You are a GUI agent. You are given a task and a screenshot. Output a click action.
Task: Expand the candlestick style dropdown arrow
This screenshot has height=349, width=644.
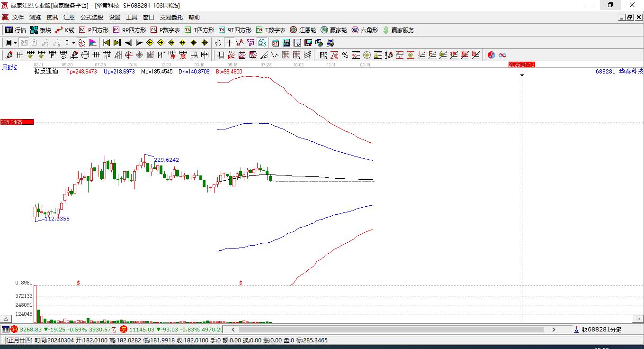(73, 43)
